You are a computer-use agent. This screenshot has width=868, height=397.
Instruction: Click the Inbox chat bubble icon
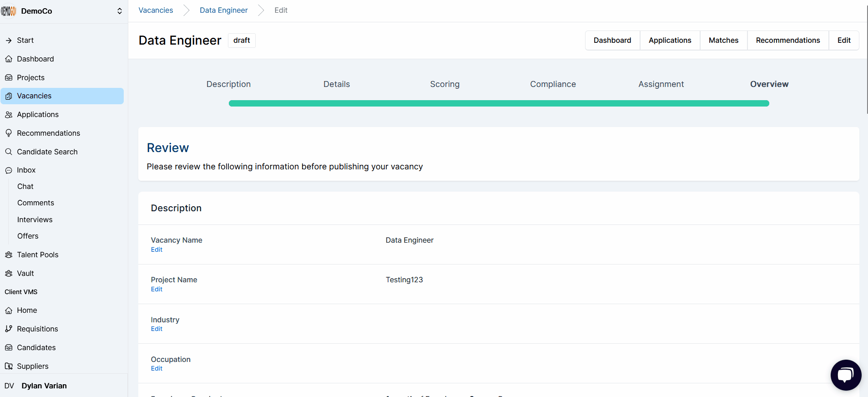tap(9, 170)
